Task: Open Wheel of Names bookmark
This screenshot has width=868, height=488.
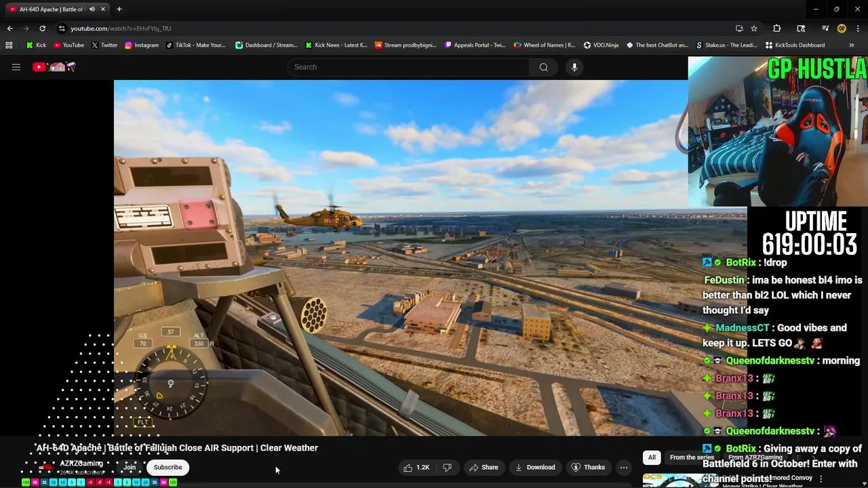Action: pos(545,45)
